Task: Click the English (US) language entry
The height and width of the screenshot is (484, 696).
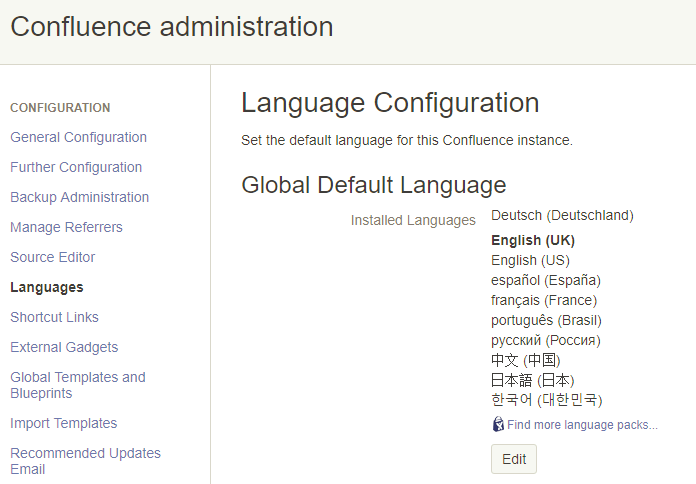Action: (532, 260)
